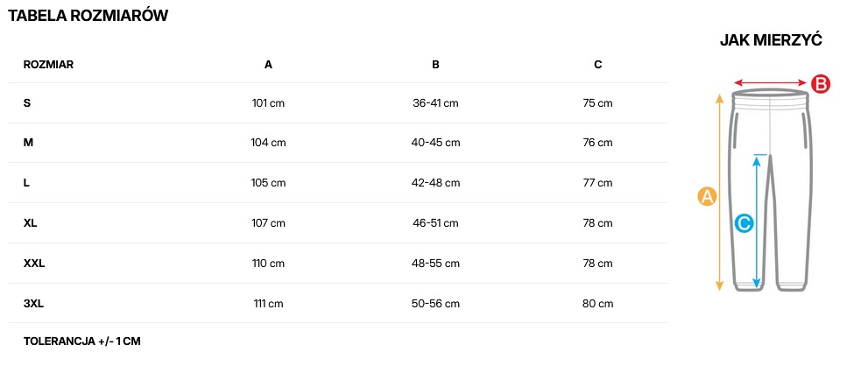Viewport: 868px width, 366px height.
Task: Click the orange A marker circle
Action: click(707, 196)
